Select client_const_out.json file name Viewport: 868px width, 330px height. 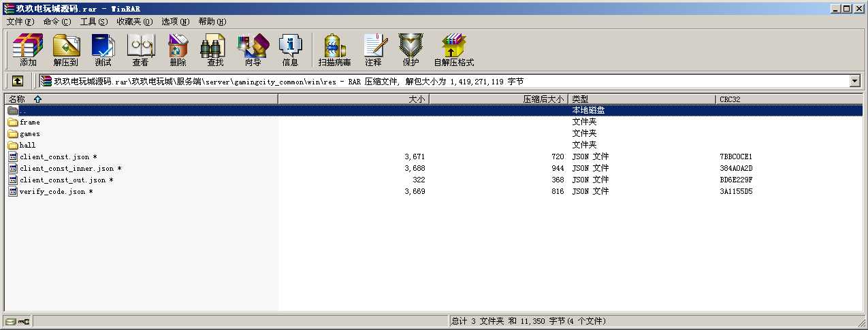pyautogui.click(x=67, y=180)
